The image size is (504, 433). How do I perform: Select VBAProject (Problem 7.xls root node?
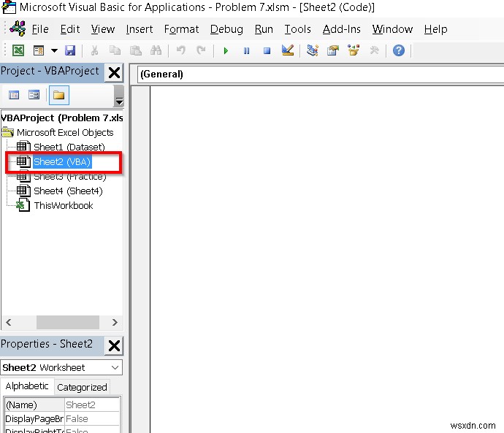tap(61, 118)
